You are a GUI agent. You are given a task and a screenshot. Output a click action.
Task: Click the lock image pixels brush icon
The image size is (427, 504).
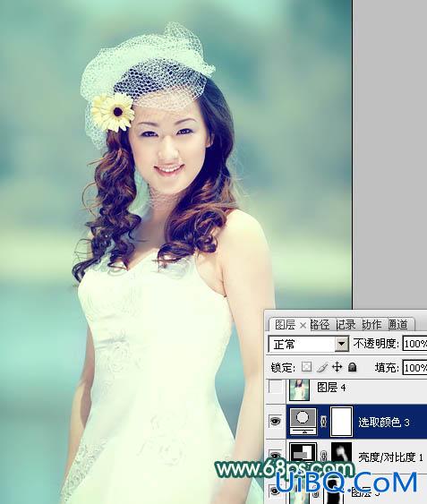coord(322,367)
